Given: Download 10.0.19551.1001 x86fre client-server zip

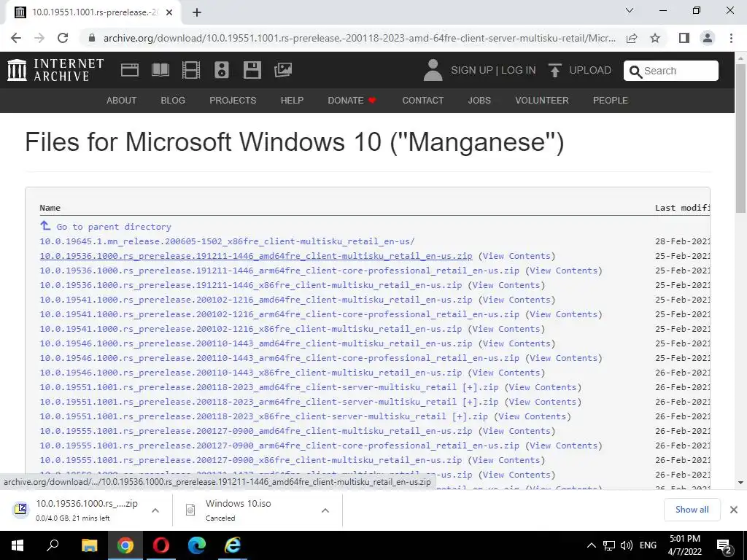Looking at the screenshot, I should (263, 416).
